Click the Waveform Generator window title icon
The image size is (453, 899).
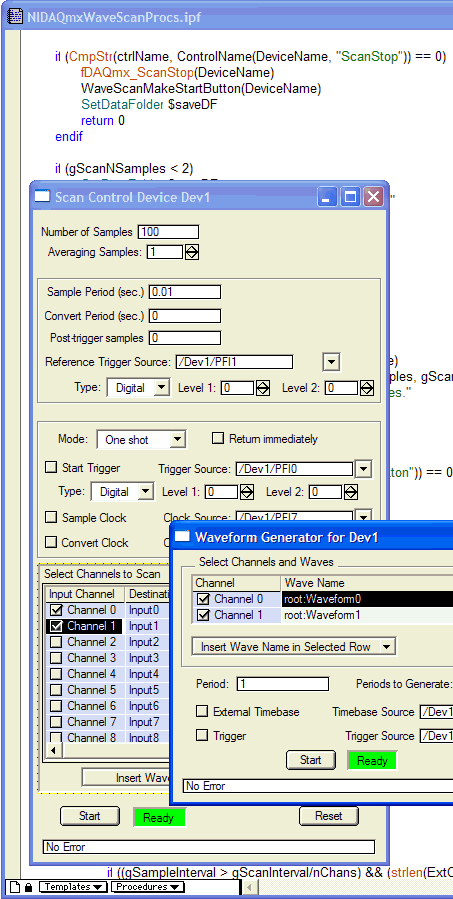point(182,537)
